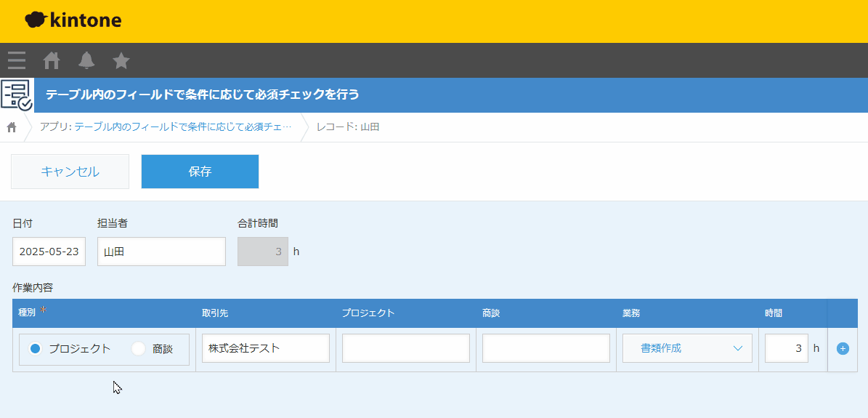Open the hamburger navigation menu
Image resolution: width=868 pixels, height=418 pixels.
17,60
